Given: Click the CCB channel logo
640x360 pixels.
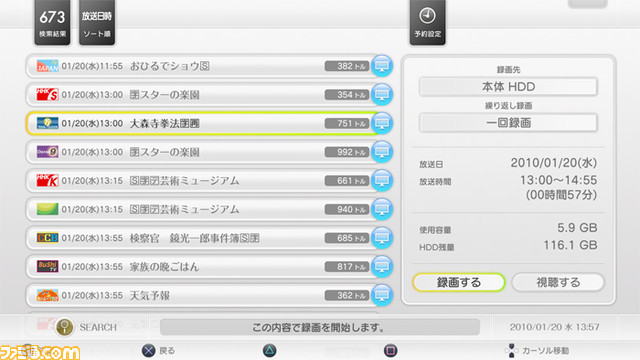Looking at the screenshot, I should click(x=47, y=238).
